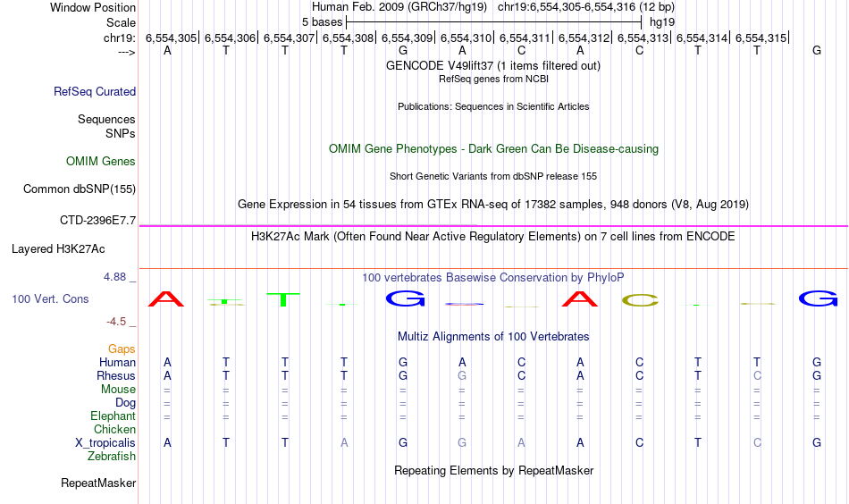
Task: Click the Sequences track label
Action: click(106, 119)
